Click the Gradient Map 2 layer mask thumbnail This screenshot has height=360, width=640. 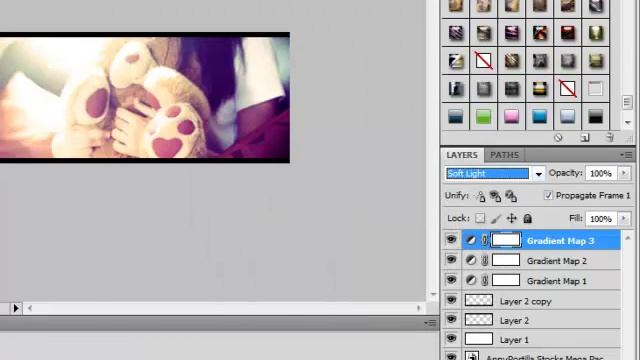(x=506, y=260)
